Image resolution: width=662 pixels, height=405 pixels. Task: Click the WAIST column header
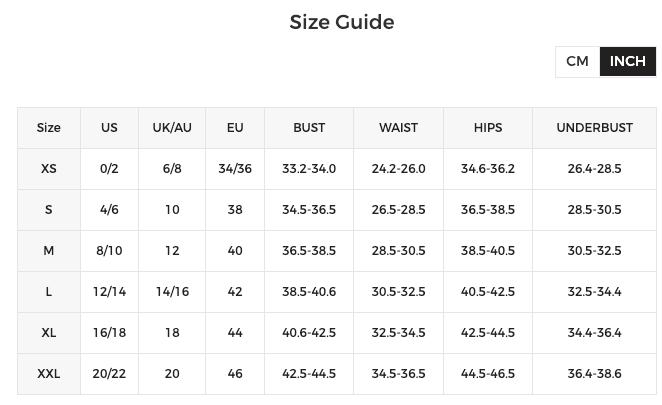coord(398,128)
